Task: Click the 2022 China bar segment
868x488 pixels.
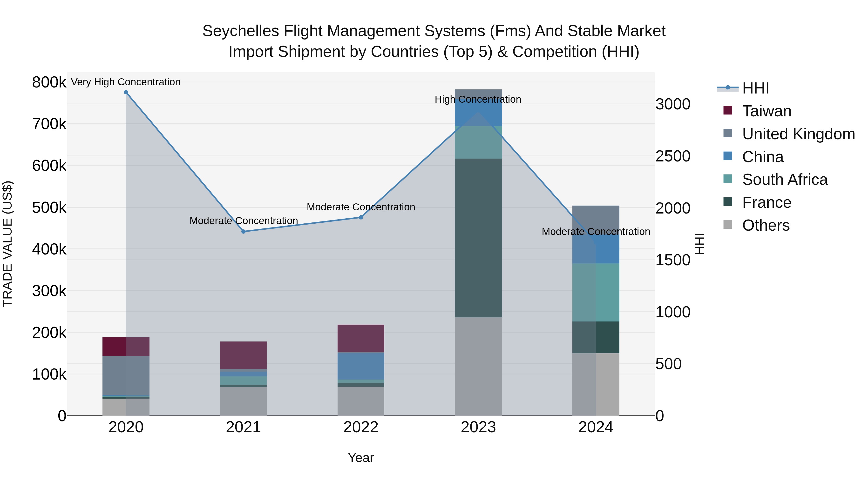Action: pos(361,366)
